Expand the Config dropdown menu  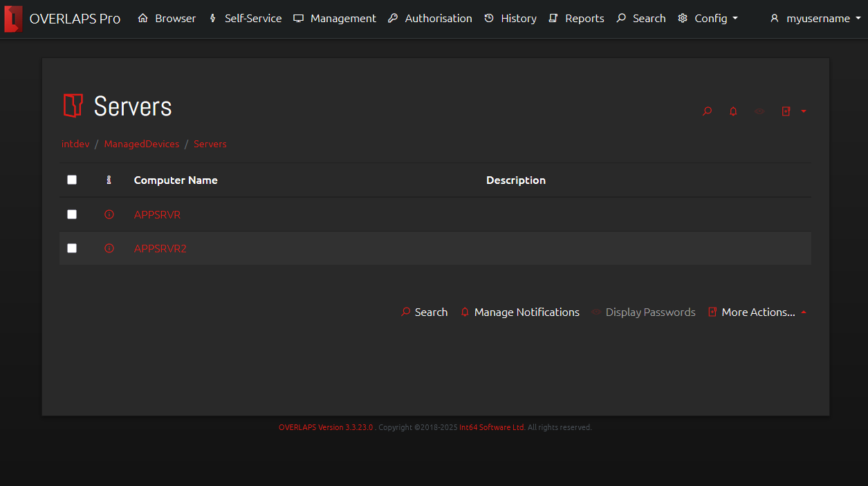point(708,19)
